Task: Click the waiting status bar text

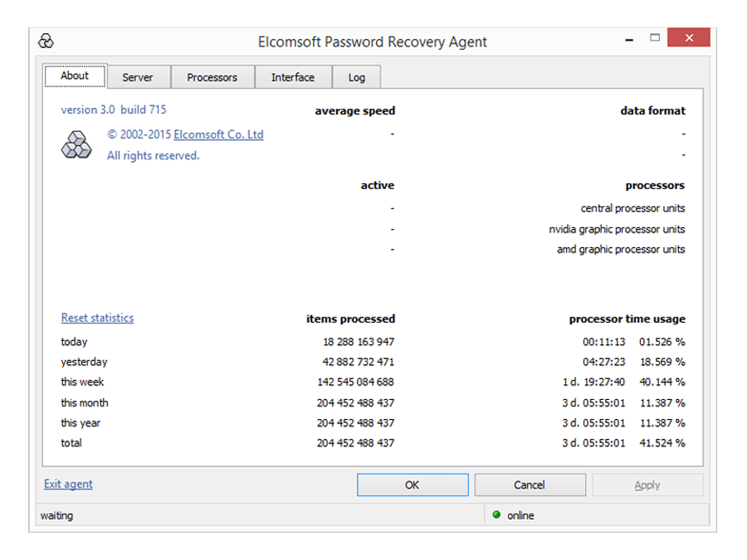Action: 56,515
